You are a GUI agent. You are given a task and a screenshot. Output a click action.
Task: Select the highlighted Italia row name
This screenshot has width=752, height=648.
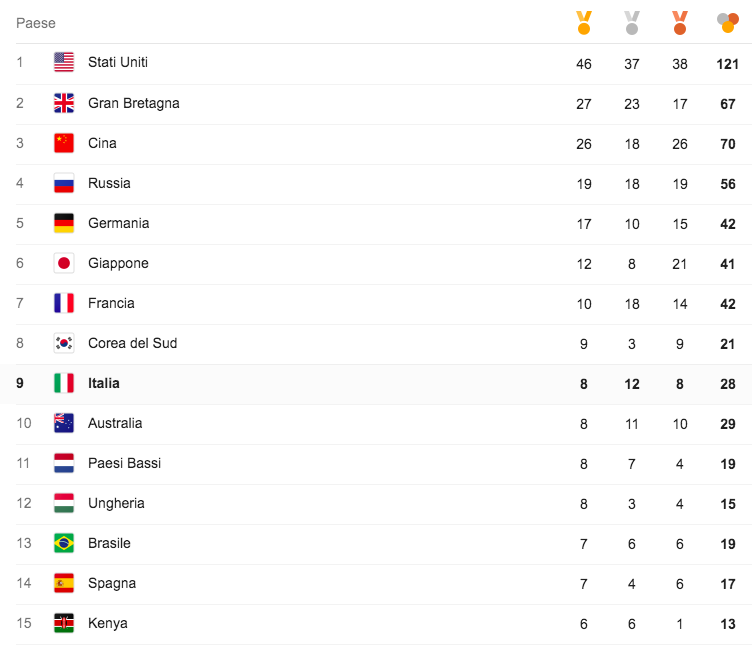tap(104, 383)
